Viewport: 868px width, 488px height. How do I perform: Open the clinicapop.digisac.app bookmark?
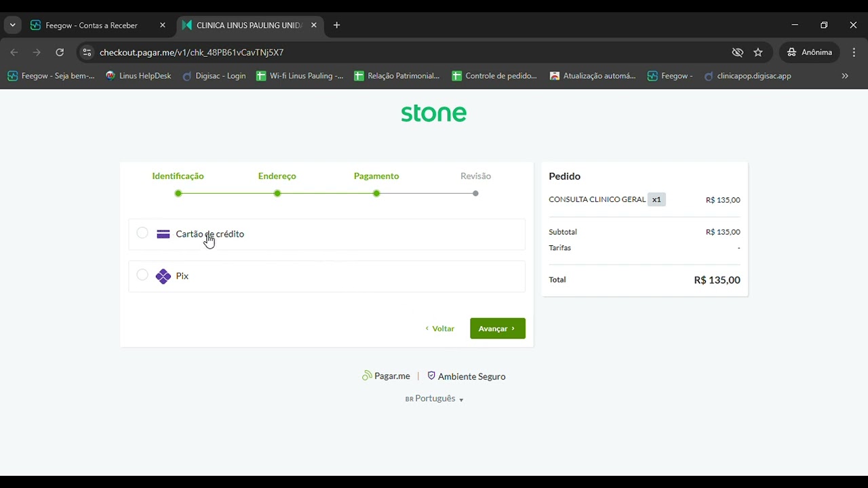tap(748, 76)
